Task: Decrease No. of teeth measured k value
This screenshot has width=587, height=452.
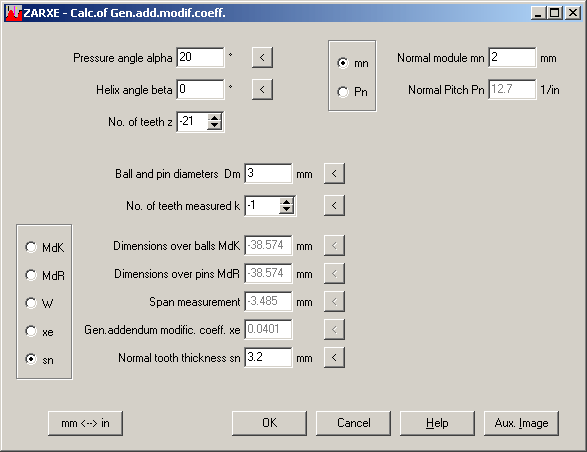Action: click(286, 210)
